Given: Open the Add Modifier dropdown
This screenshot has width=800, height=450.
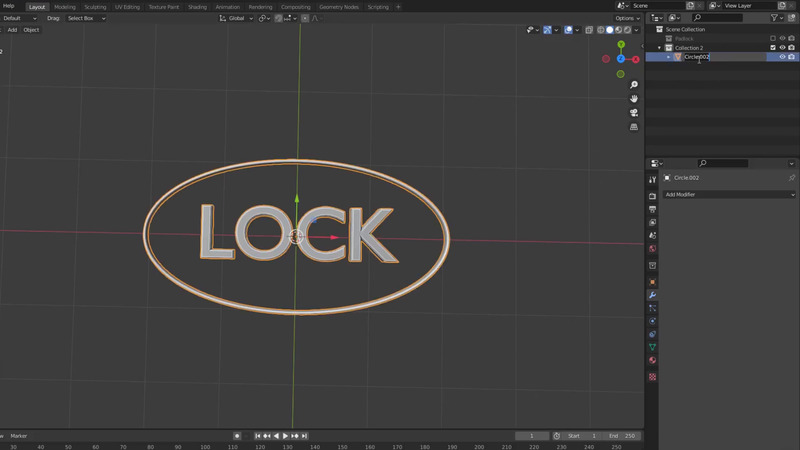Looking at the screenshot, I should pos(729,195).
